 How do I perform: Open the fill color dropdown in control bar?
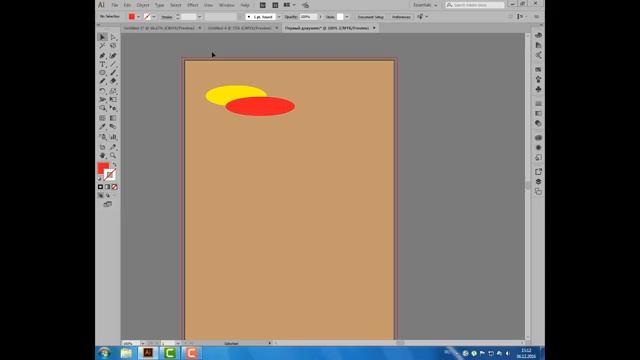[x=138, y=17]
